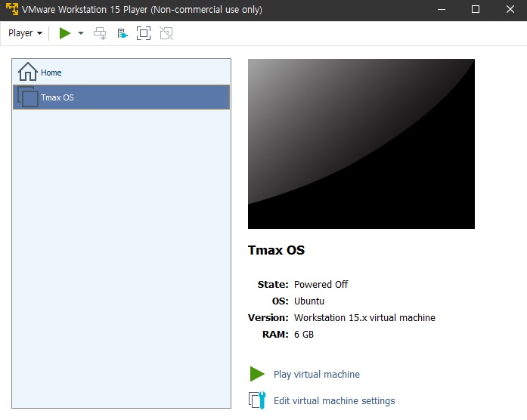Image resolution: width=527 pixels, height=420 pixels.
Task: Expand the power options arrow beside play button
Action: click(81, 33)
